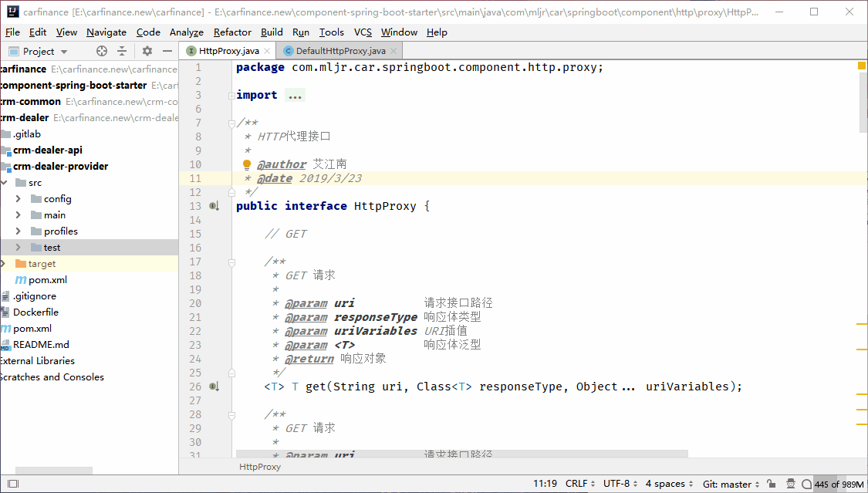Switch to DefaultHttpProxy.java tab
868x493 pixels.
coord(340,51)
